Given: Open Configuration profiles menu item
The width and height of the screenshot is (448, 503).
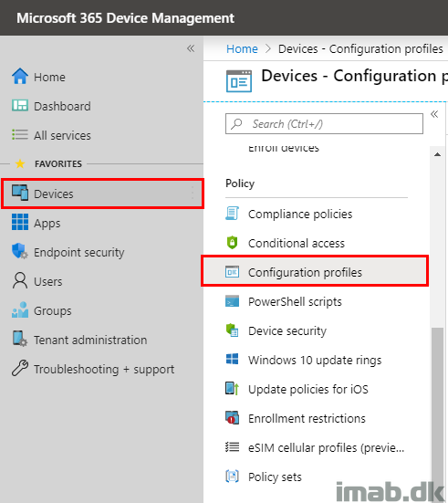Looking at the screenshot, I should pyautogui.click(x=315, y=272).
